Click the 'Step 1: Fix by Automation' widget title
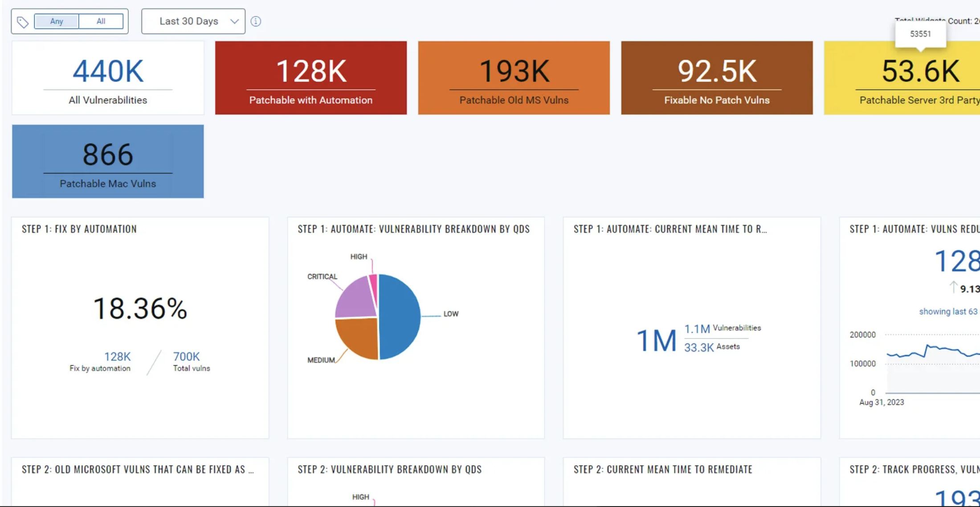Image resolution: width=980 pixels, height=507 pixels. coord(79,229)
